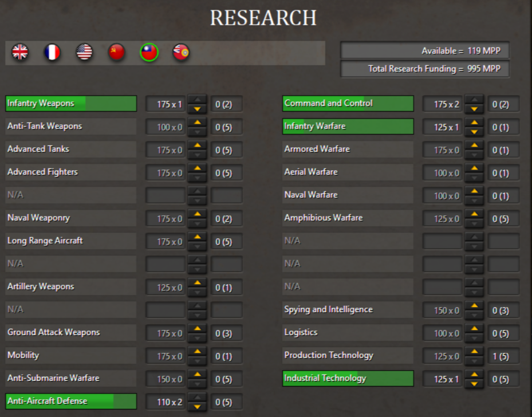Select the Naval Weaponry research category
Image resolution: width=532 pixels, height=417 pixels.
pos(71,218)
